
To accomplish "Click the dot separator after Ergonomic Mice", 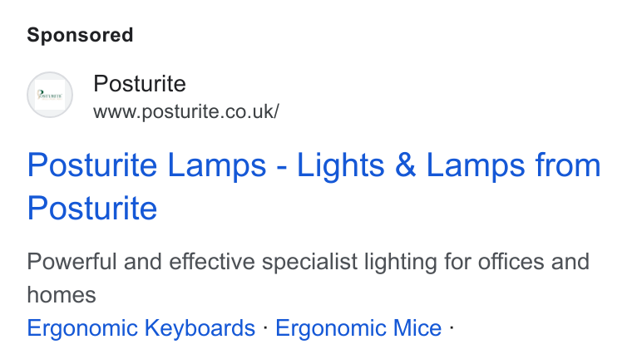I will point(452,327).
